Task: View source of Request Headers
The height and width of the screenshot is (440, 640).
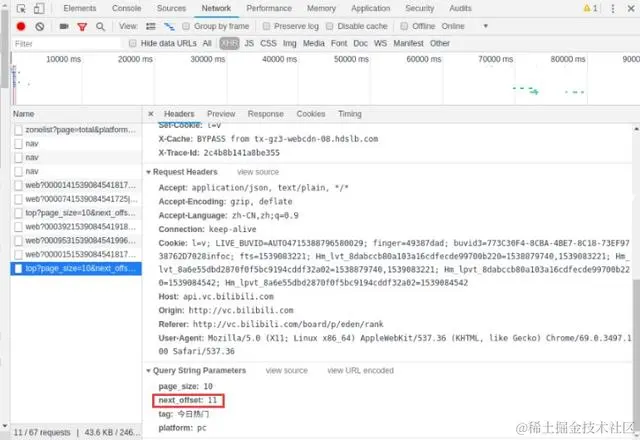Action: (x=258, y=172)
